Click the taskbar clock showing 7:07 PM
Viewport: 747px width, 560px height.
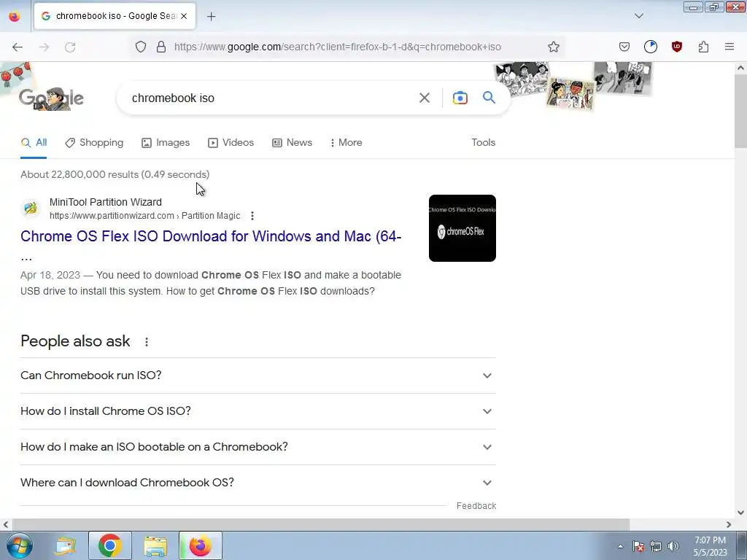click(710, 546)
